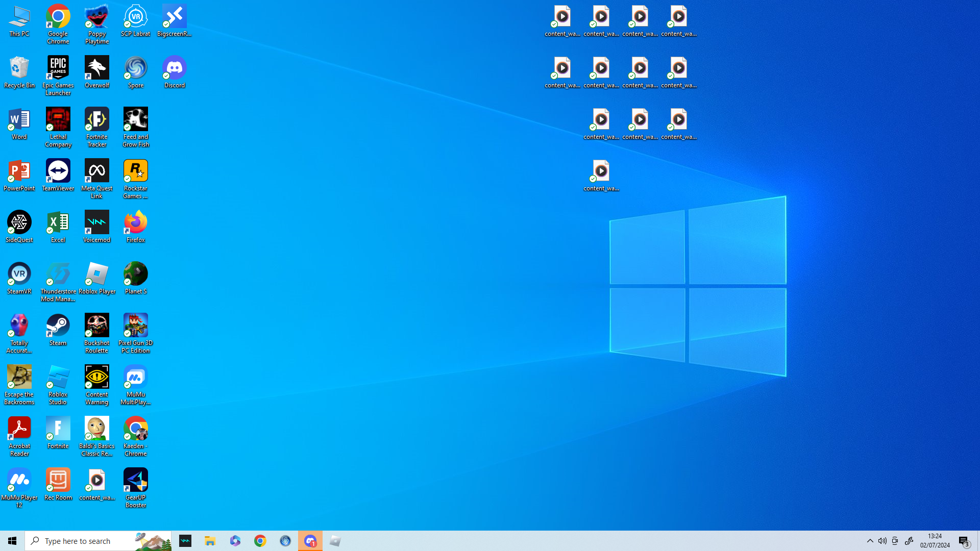This screenshot has height=551, width=980.
Task: Select the Steam desktop shortcut
Action: tap(58, 330)
